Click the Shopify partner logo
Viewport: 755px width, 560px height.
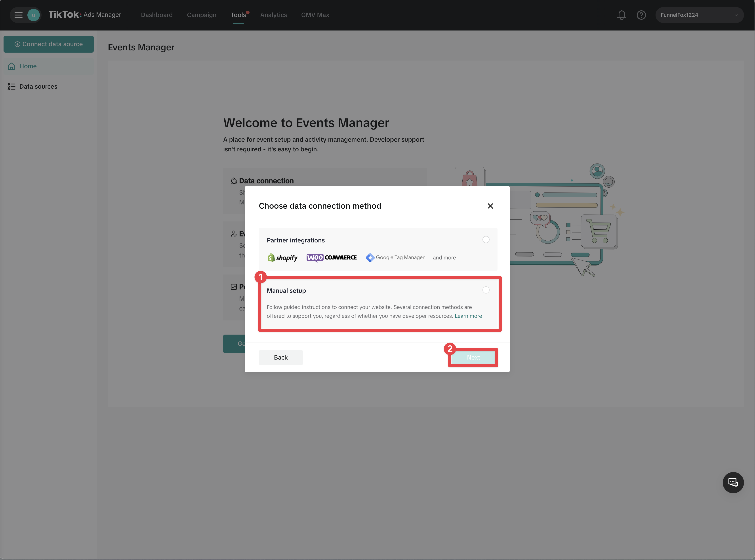[282, 258]
